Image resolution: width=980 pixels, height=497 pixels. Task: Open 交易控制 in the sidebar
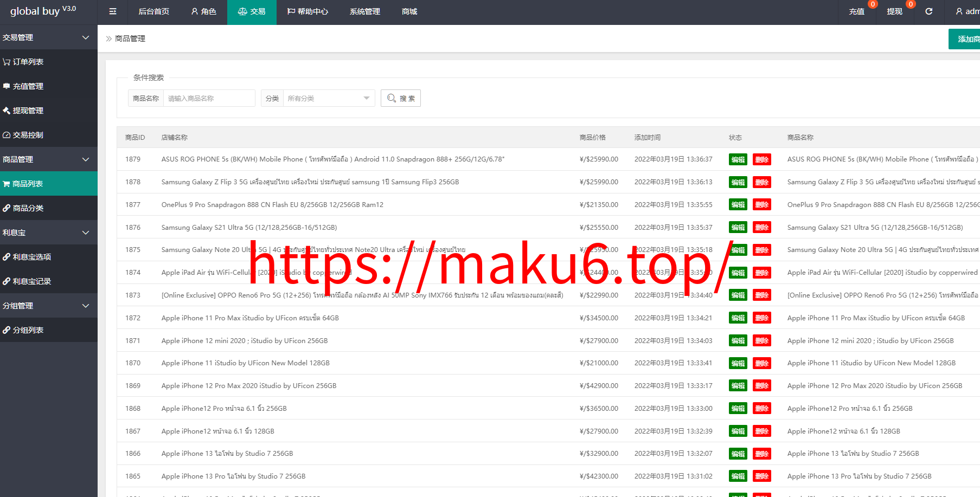point(49,135)
